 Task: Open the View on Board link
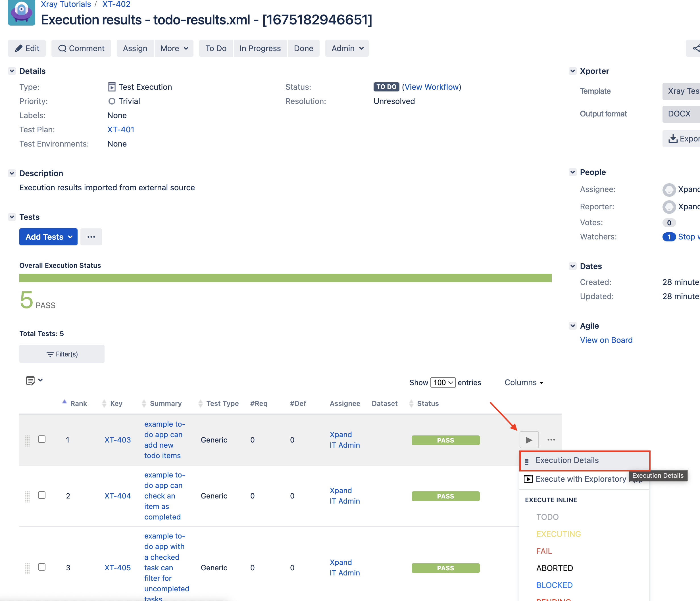pos(606,340)
